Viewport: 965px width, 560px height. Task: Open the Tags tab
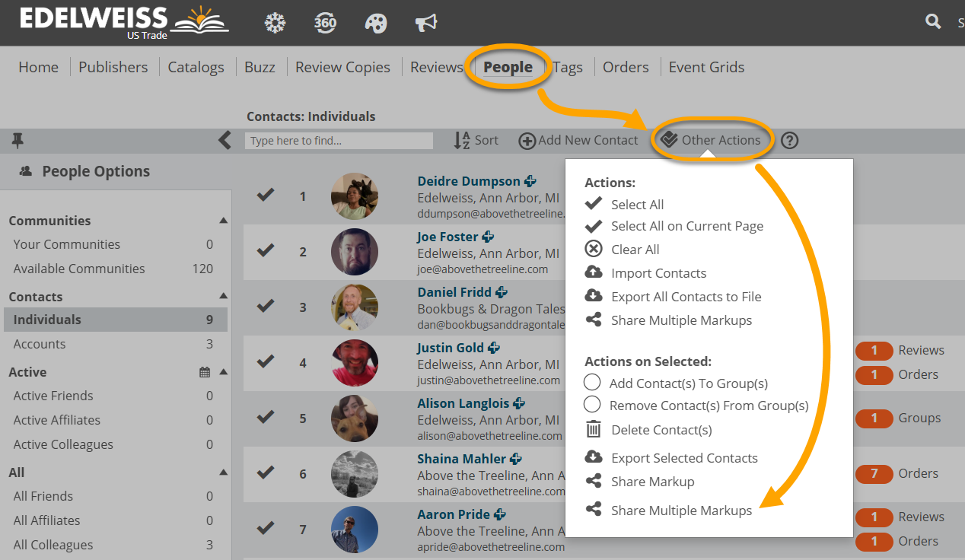coord(568,67)
